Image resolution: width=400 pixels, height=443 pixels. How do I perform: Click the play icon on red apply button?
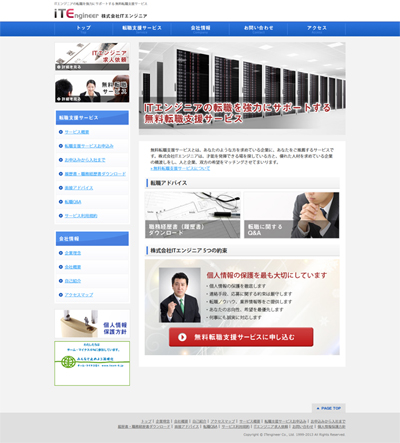(182, 337)
